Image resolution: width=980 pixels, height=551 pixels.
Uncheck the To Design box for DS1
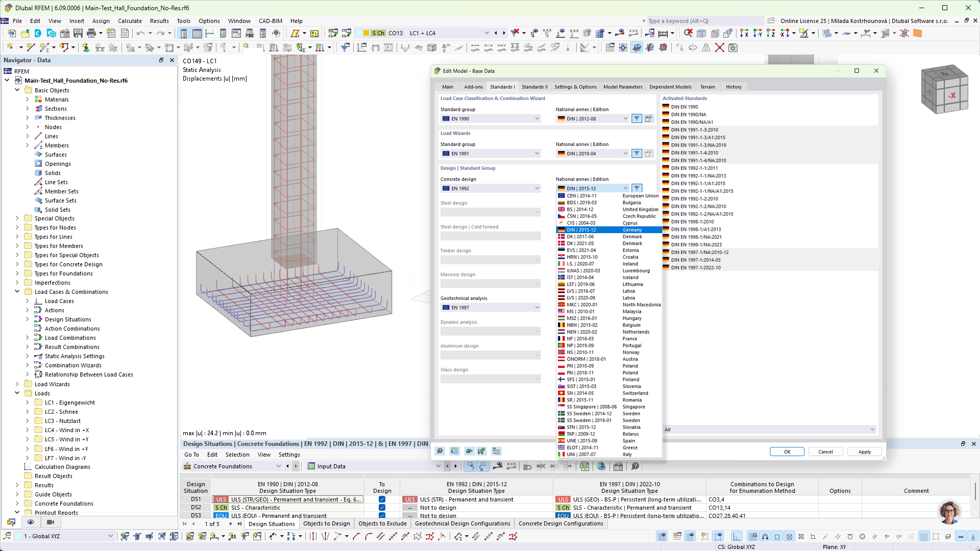coord(382,499)
